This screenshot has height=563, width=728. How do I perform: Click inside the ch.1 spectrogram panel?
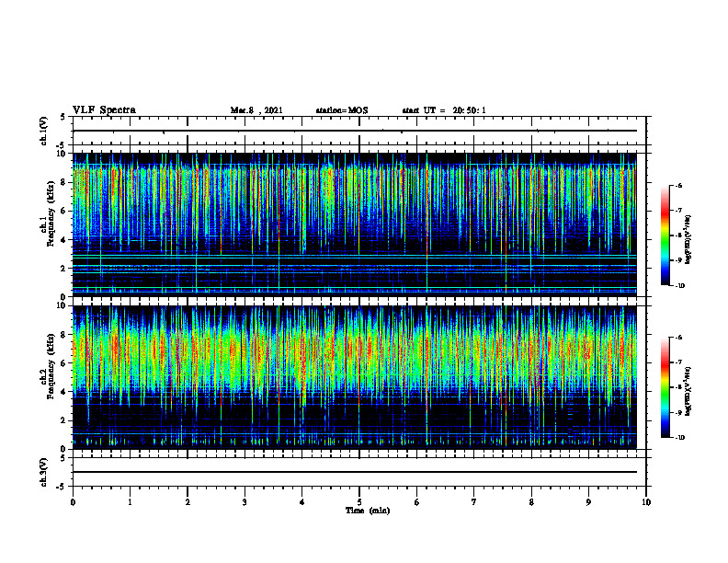(355, 224)
